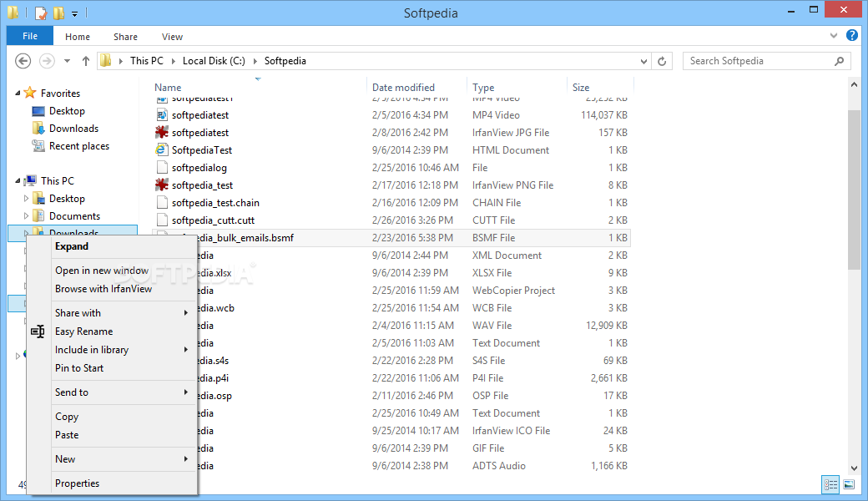Screen dimensions: 868x501
Task: Open the Share with submenu
Action: click(113, 313)
